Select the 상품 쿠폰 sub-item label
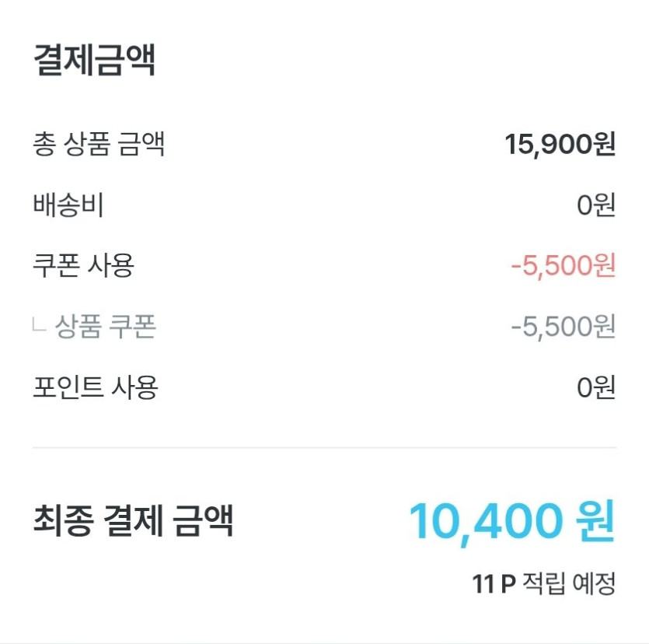Image resolution: width=649 pixels, height=644 pixels. coord(106,327)
